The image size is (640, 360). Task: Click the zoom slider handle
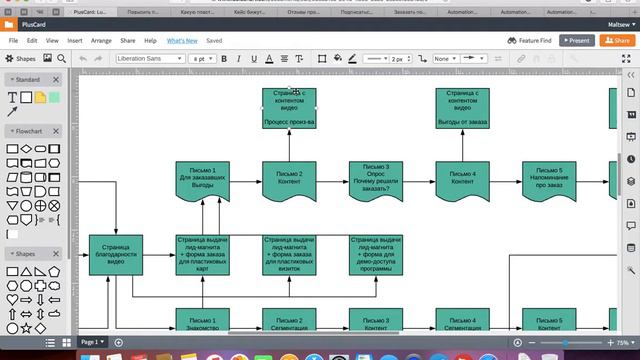pos(565,343)
